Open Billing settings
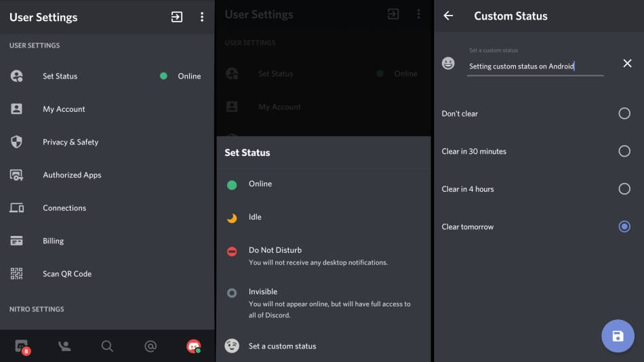 [107, 241]
